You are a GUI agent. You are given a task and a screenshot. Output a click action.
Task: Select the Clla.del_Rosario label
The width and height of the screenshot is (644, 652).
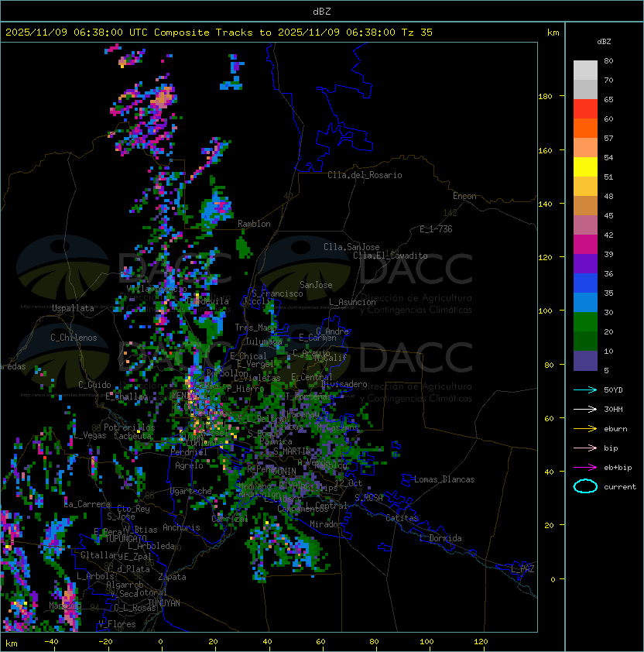[365, 175]
